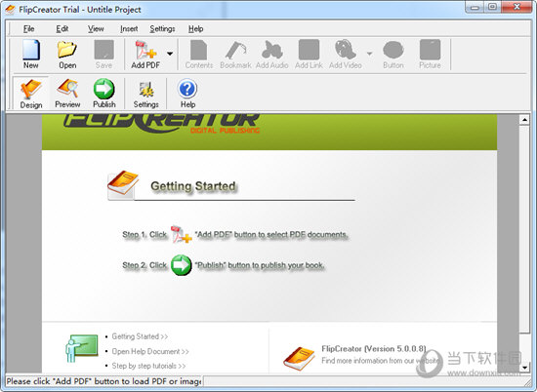The width and height of the screenshot is (537, 392).
Task: Expand the Add PDF dropdown arrow
Action: (170, 54)
